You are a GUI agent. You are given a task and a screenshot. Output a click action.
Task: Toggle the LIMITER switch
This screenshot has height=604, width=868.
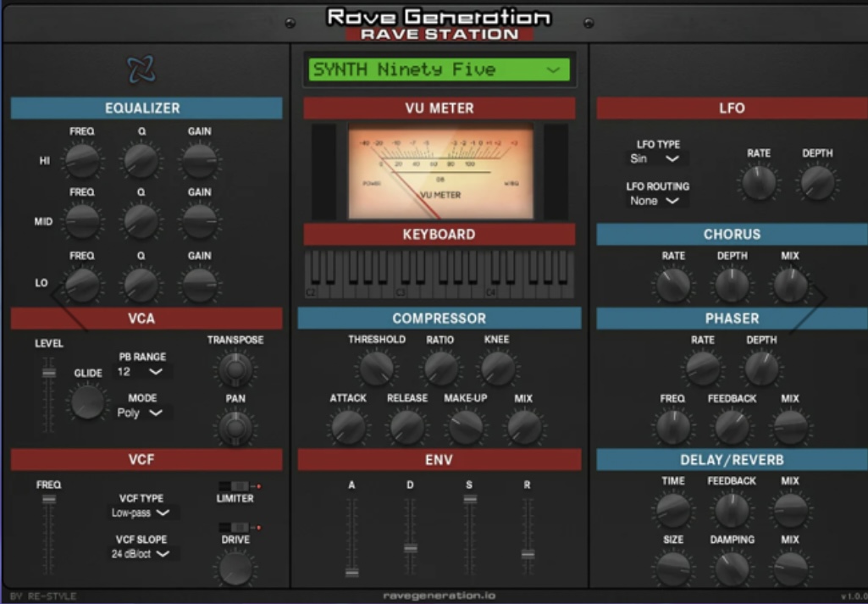pos(235,486)
